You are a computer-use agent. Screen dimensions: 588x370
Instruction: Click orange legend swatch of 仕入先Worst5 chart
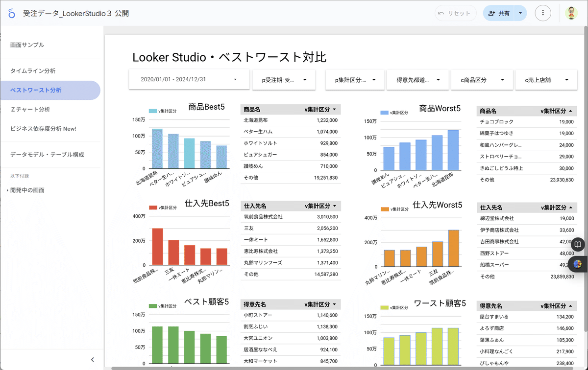(x=385, y=209)
